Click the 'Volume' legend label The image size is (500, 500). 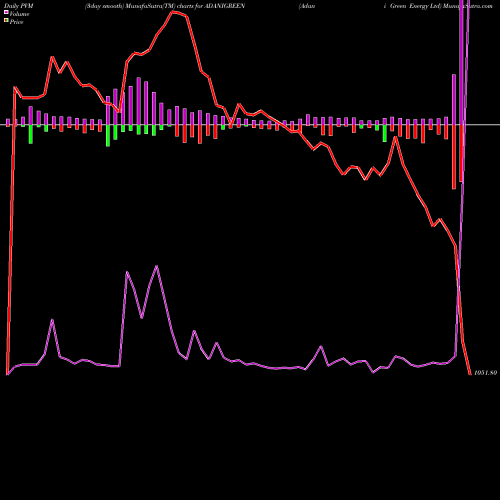click(x=19, y=14)
